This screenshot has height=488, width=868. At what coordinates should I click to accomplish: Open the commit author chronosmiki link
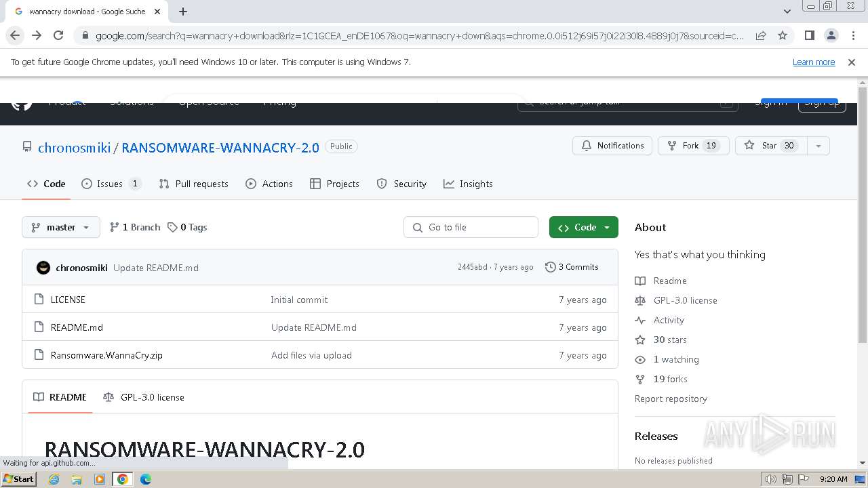[x=81, y=268]
